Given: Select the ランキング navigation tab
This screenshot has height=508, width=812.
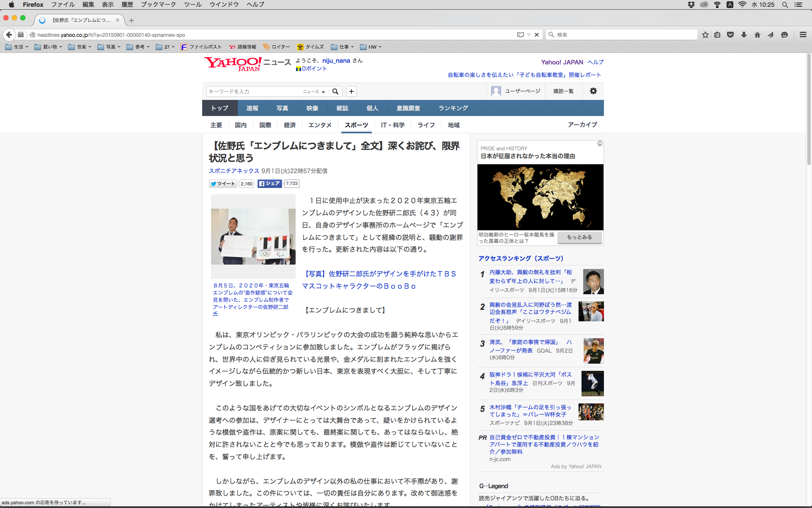Looking at the screenshot, I should click(x=453, y=108).
